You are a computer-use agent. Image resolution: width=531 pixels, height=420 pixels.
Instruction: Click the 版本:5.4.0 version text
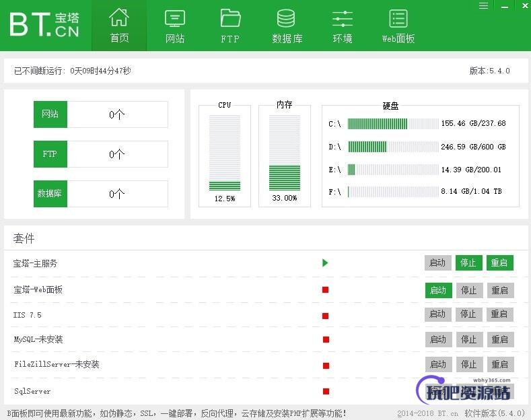click(x=489, y=71)
